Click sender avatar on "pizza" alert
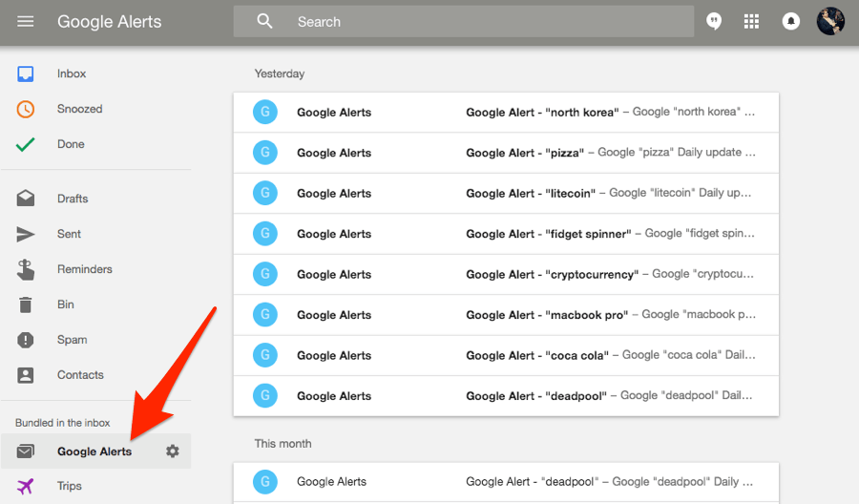 (265, 153)
